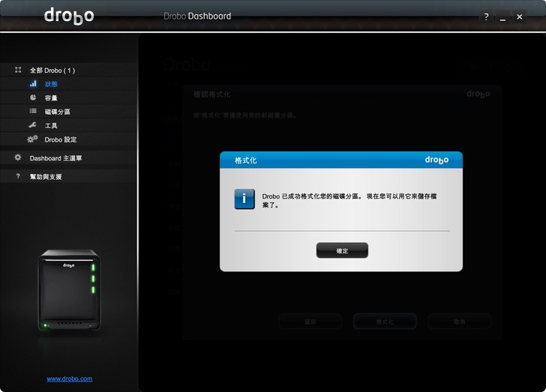Click the capacity pie chart icon
The width and height of the screenshot is (546, 392).
(33, 97)
